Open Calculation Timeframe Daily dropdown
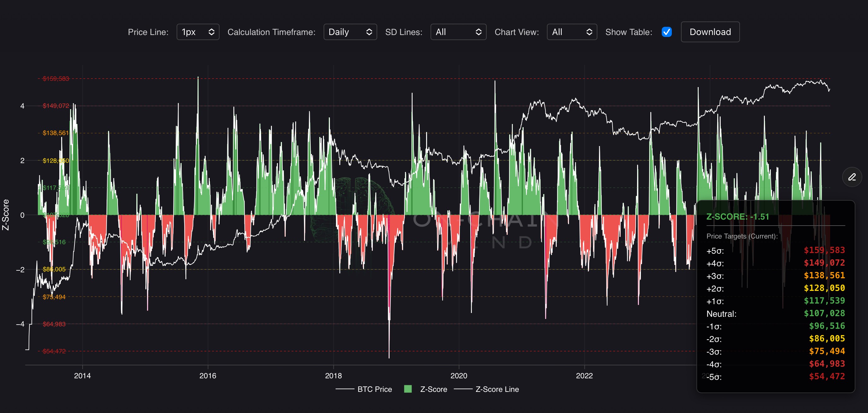This screenshot has height=413, width=868. [350, 32]
